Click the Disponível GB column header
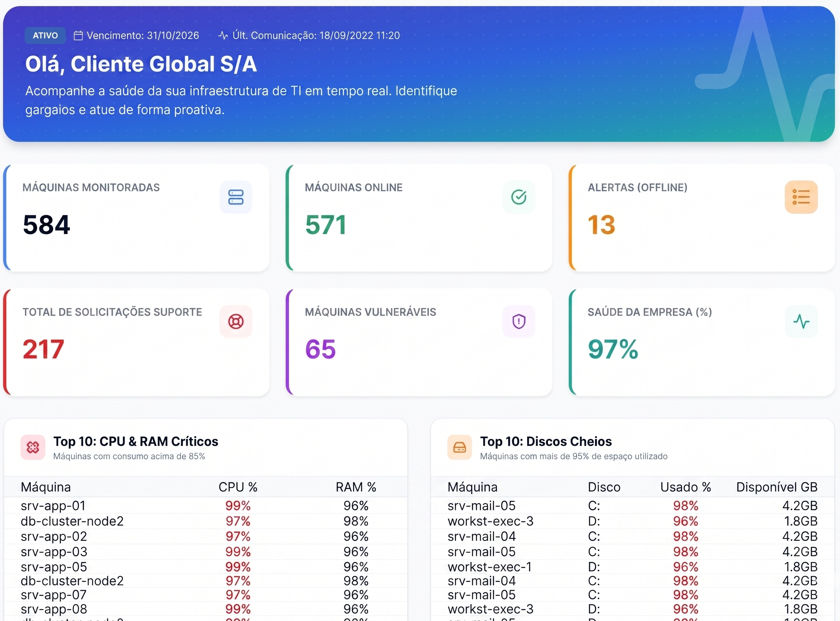 (x=777, y=487)
